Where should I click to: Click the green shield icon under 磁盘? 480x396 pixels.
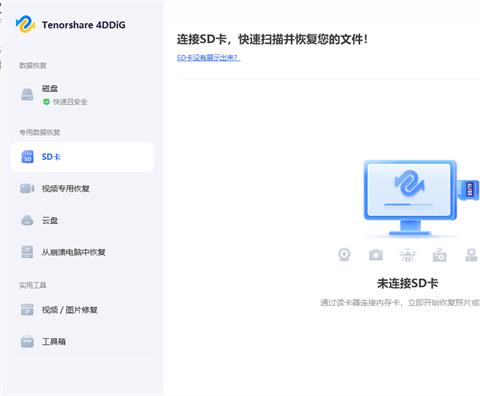(x=46, y=102)
